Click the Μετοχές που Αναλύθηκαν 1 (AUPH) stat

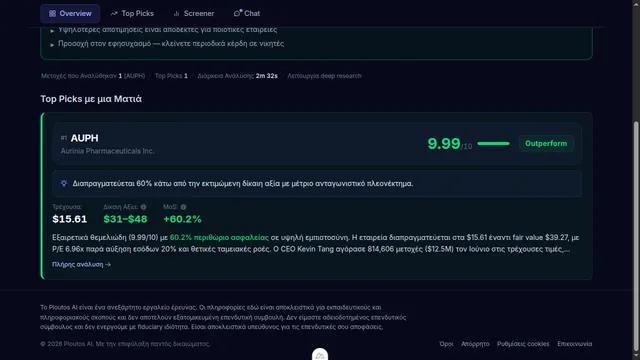point(93,76)
